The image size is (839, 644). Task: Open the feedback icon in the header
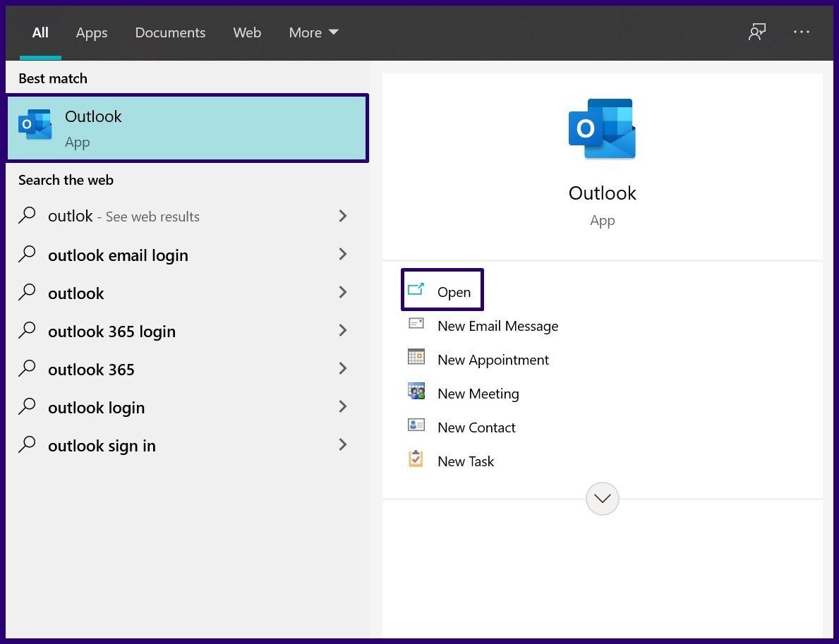[756, 32]
